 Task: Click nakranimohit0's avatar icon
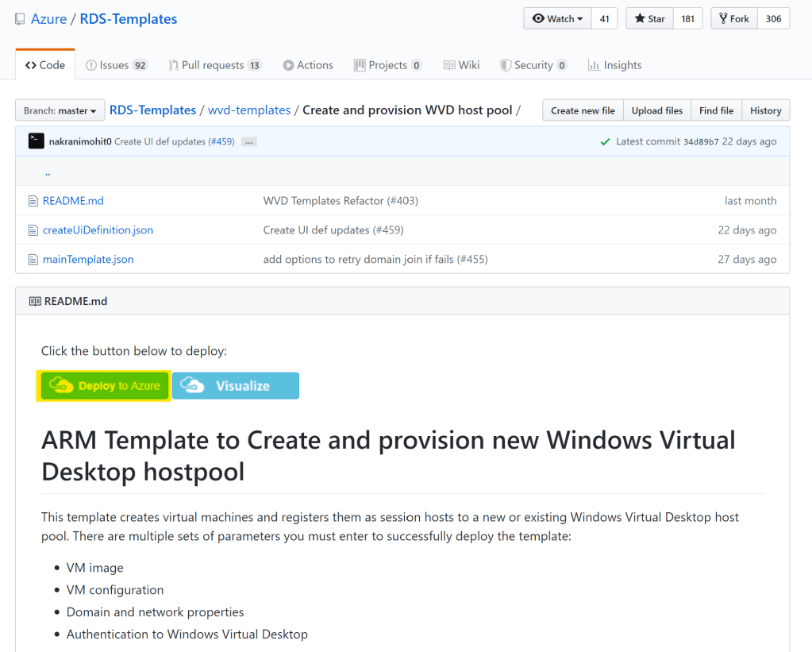[36, 141]
